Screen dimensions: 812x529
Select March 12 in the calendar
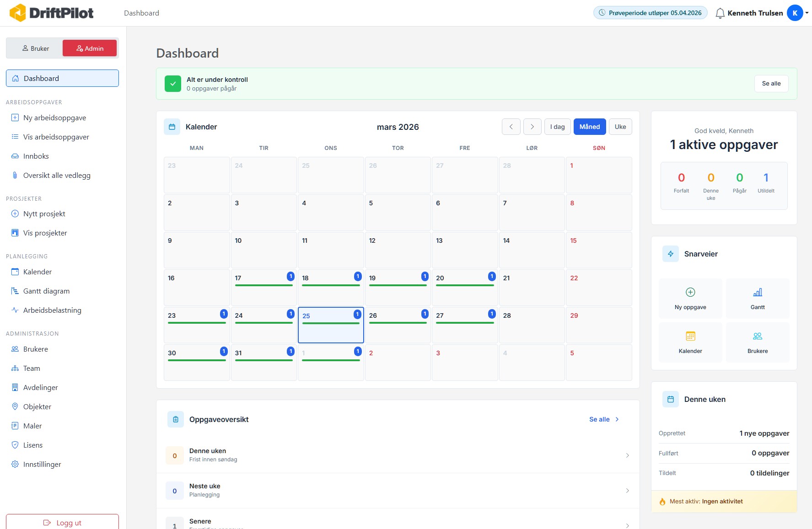[x=398, y=250]
